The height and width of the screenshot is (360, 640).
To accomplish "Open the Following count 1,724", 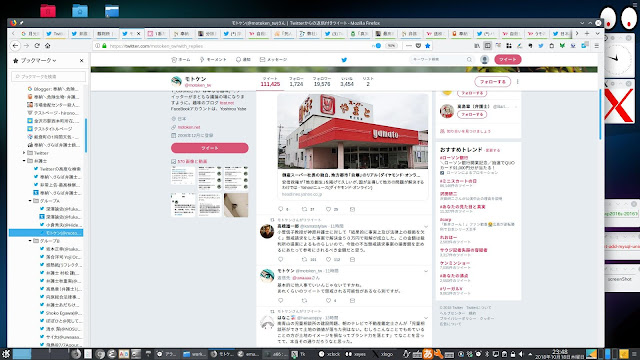I will pyautogui.click(x=296, y=82).
